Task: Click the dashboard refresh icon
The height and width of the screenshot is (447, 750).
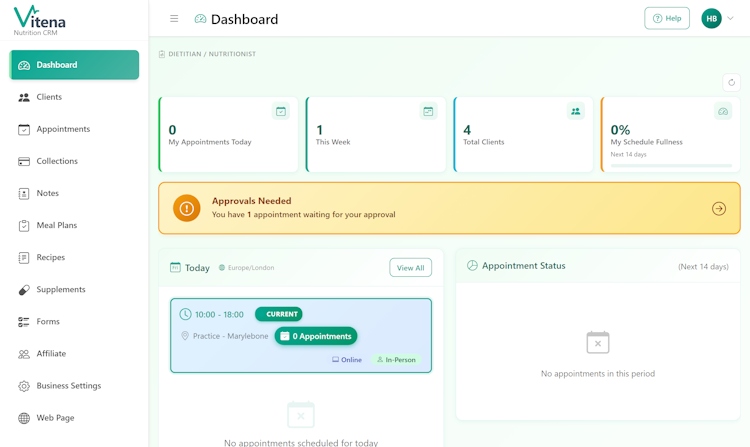Action: pyautogui.click(x=731, y=82)
